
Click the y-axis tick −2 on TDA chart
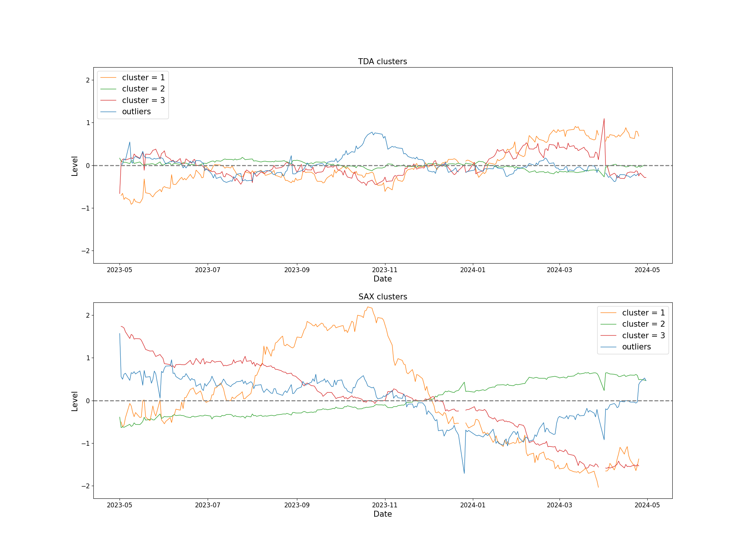tap(86, 251)
